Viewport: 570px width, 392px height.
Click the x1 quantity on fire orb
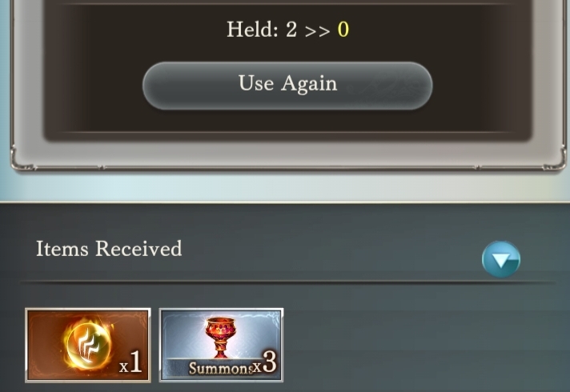coord(130,362)
